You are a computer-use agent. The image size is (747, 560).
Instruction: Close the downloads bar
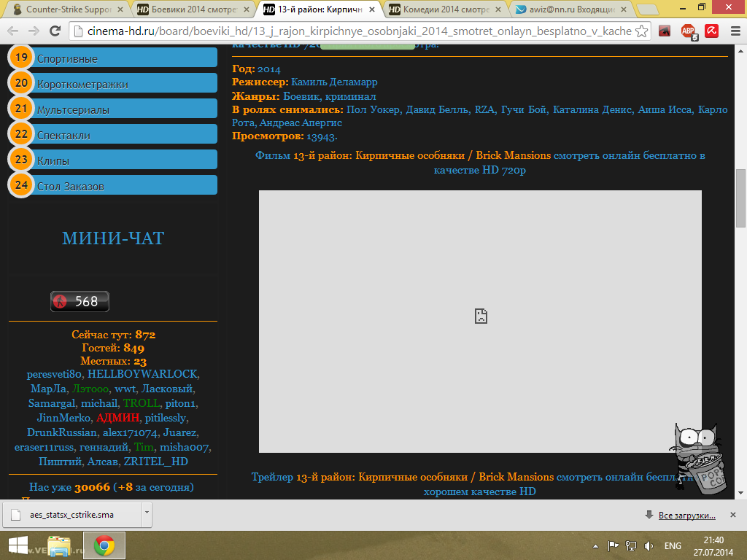[x=732, y=515]
